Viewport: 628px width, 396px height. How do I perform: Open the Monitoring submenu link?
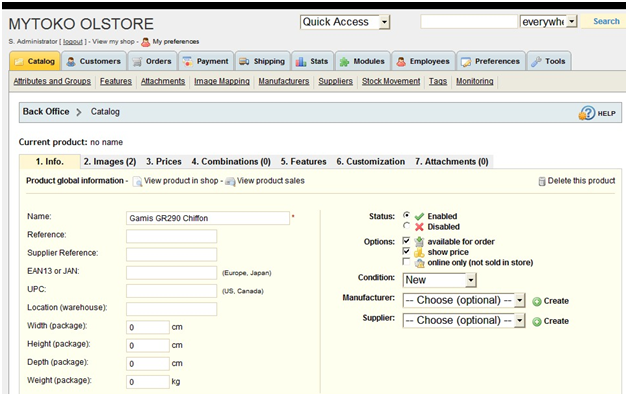475,81
